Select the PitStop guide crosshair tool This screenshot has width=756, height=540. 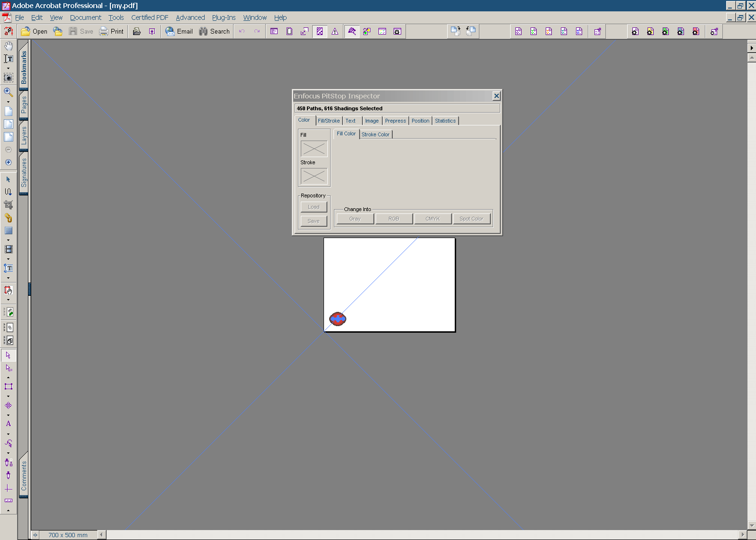(9, 488)
